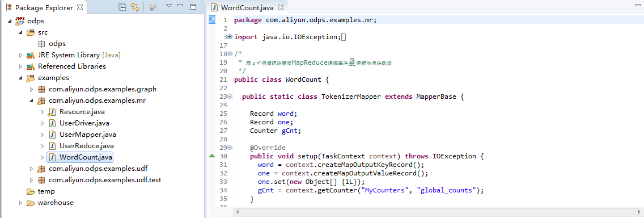Collapse the setup method at line 29

click(x=230, y=148)
